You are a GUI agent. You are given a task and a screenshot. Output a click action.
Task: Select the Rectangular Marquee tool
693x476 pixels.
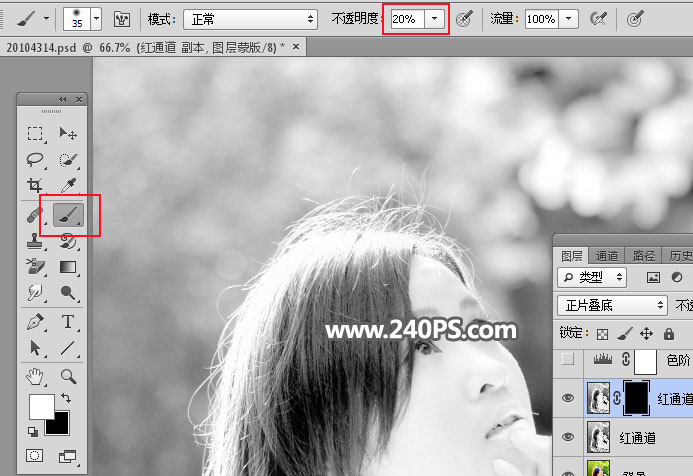click(x=35, y=133)
